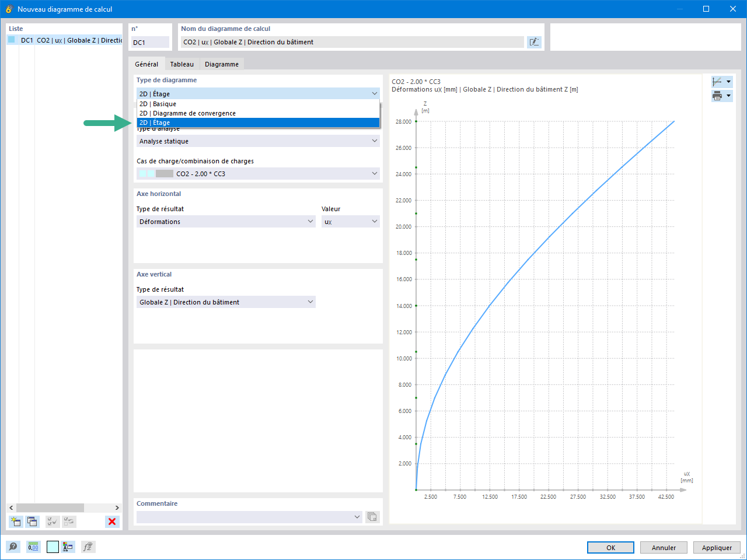Choose the highlighted 2D | Étage option

pos(258,123)
